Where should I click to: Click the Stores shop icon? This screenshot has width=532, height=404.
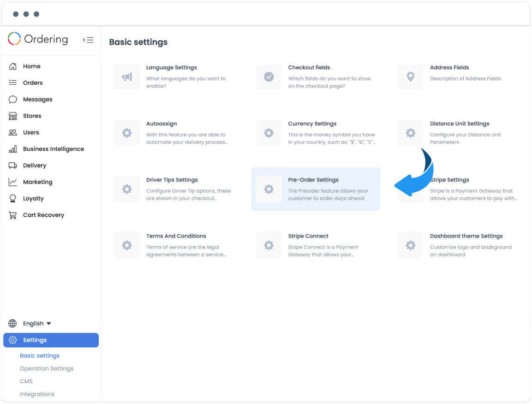click(x=13, y=116)
